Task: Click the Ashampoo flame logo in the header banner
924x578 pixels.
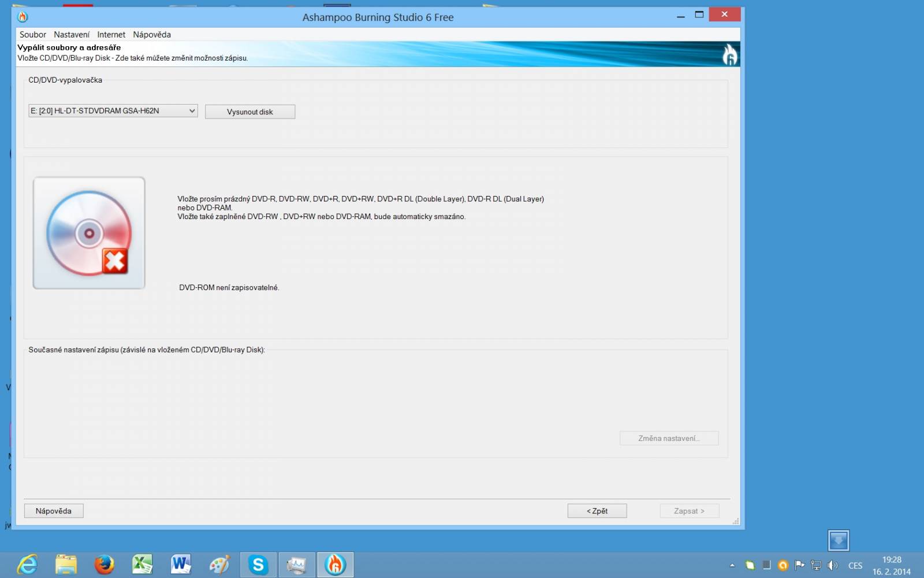Action: click(x=730, y=55)
